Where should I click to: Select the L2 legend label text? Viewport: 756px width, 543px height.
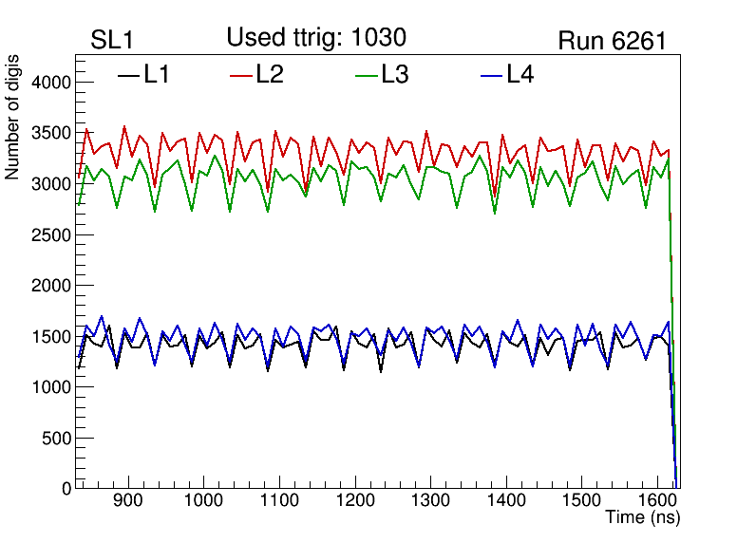[270, 75]
